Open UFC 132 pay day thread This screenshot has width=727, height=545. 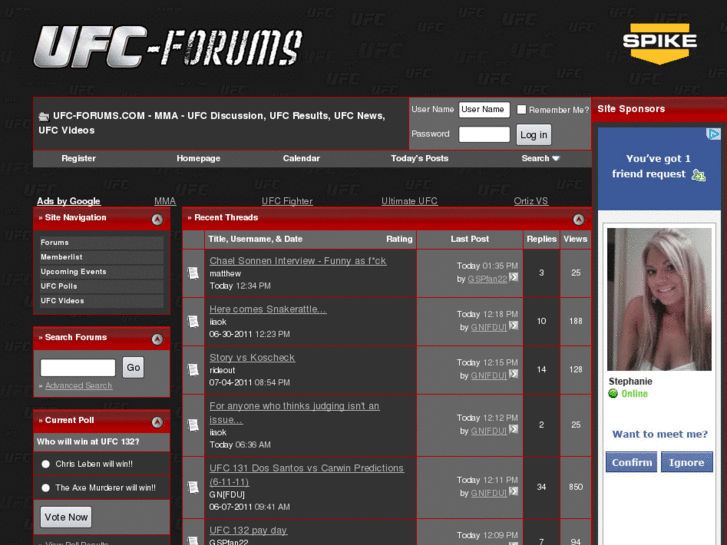[x=248, y=530]
